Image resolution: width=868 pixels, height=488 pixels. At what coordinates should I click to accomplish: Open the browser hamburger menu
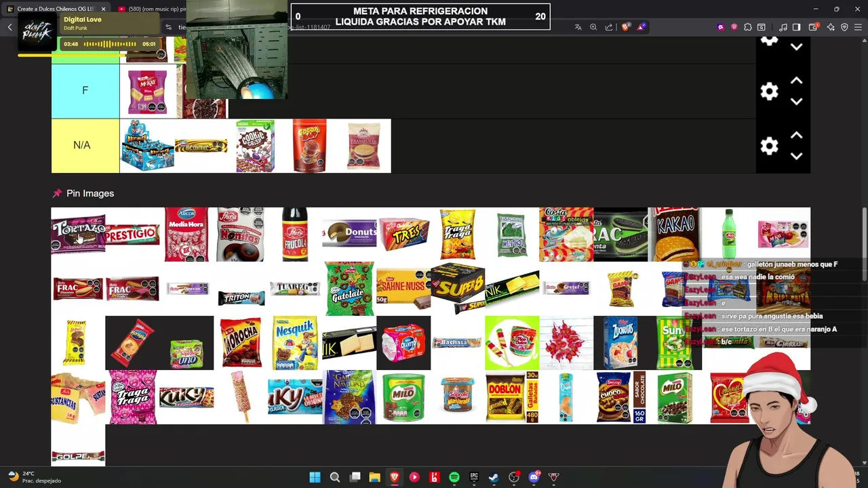tap(859, 27)
